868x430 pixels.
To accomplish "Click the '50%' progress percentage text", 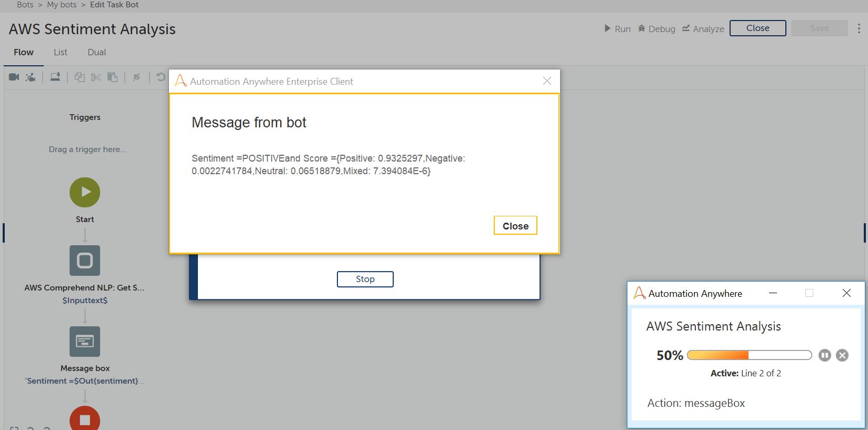I will coord(670,356).
